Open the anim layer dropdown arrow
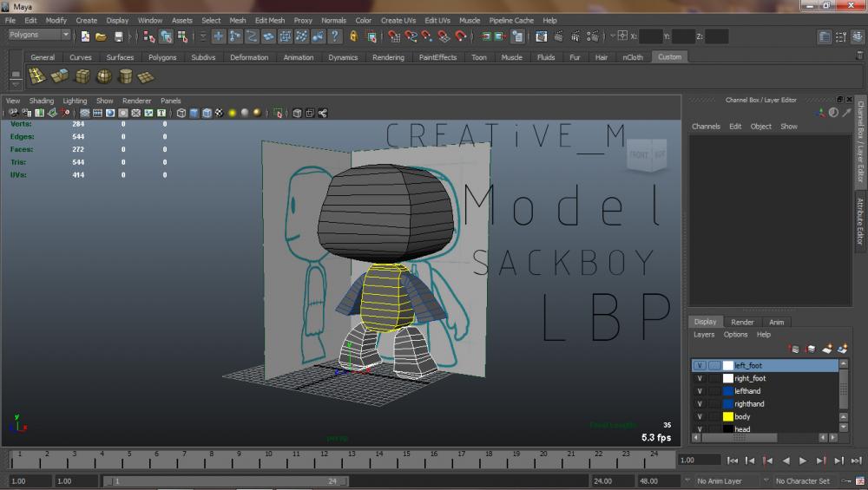The image size is (868, 490). pos(687,480)
